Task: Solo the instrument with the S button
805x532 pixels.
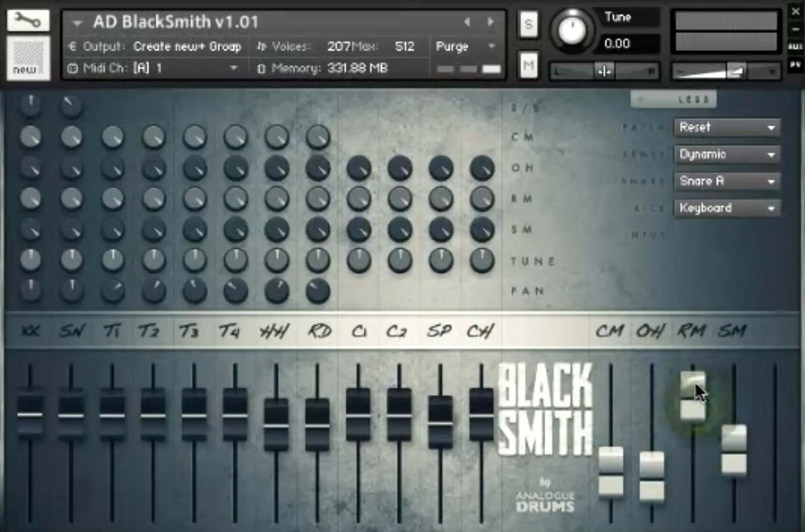Action: 528,24
